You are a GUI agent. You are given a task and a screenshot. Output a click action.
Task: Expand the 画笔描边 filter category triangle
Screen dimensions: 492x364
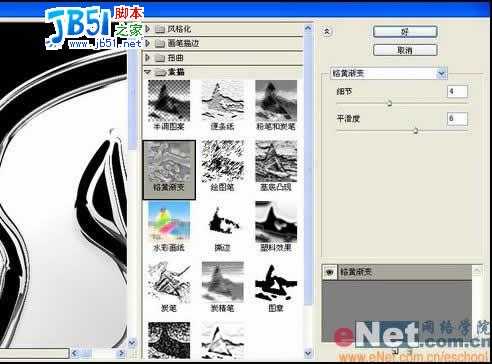[147, 43]
